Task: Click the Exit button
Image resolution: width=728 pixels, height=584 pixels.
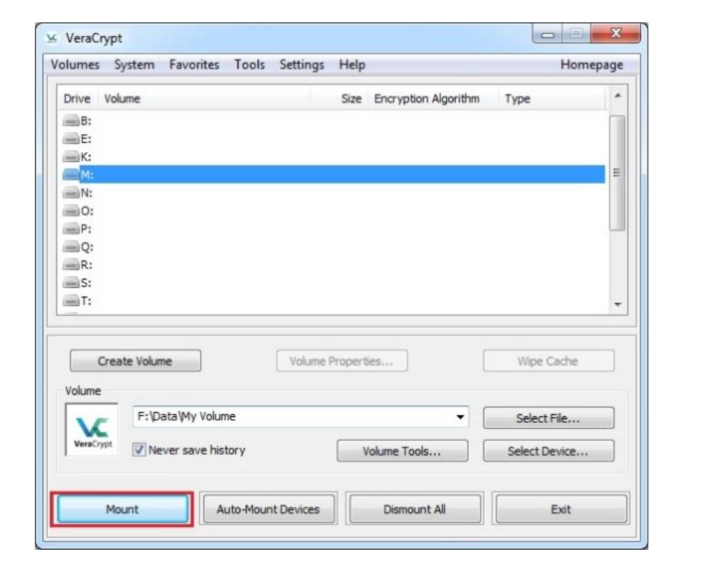Action: pyautogui.click(x=561, y=509)
